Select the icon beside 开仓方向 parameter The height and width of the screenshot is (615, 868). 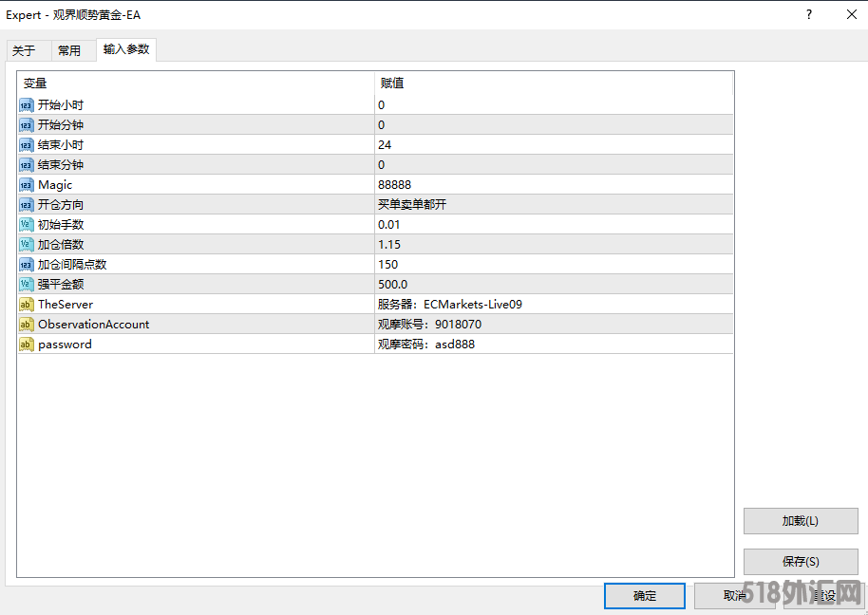27,205
